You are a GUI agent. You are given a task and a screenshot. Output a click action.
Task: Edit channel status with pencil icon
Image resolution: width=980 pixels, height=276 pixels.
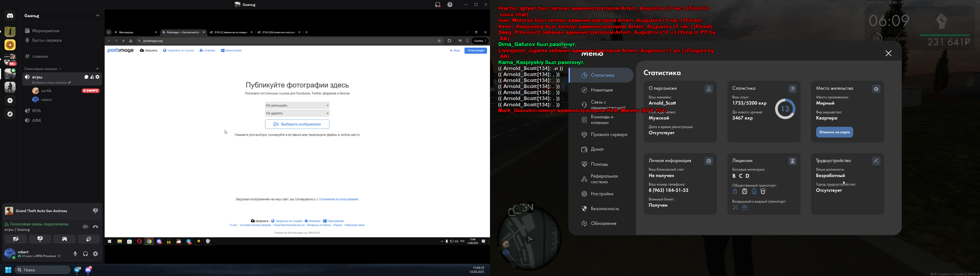[70, 83]
